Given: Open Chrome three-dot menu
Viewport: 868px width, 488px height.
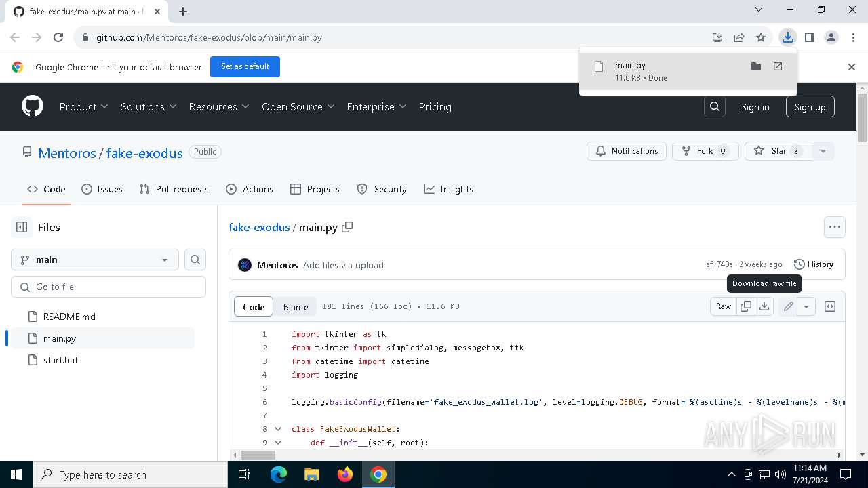Looking at the screenshot, I should tap(853, 37).
